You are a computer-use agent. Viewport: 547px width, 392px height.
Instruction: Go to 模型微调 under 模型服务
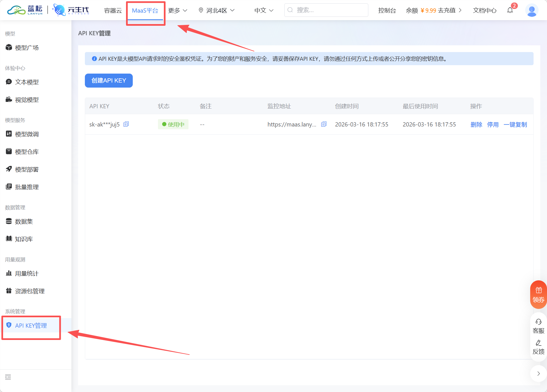point(27,134)
